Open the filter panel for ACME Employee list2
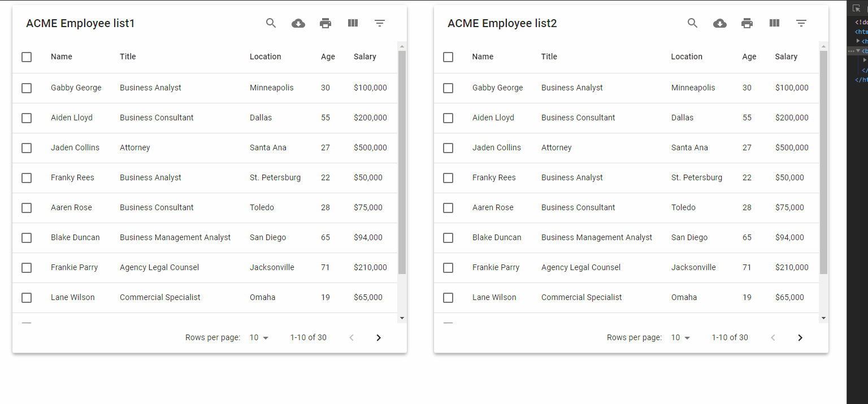The image size is (868, 404). 801,23
